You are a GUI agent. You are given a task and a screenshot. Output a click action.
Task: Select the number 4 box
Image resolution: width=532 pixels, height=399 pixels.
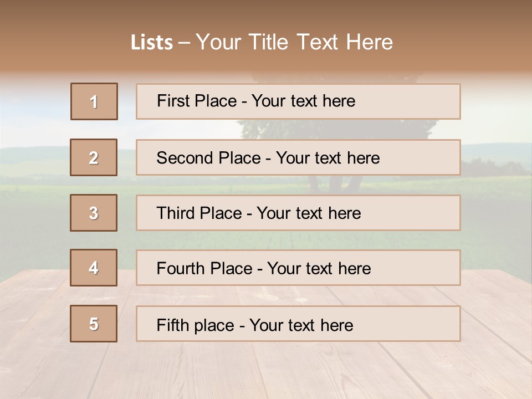point(94,268)
